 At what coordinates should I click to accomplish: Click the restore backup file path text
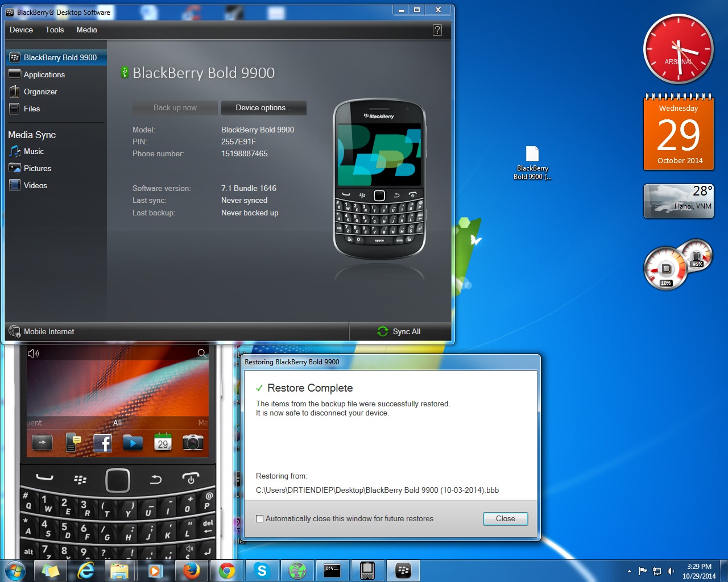[x=377, y=490]
